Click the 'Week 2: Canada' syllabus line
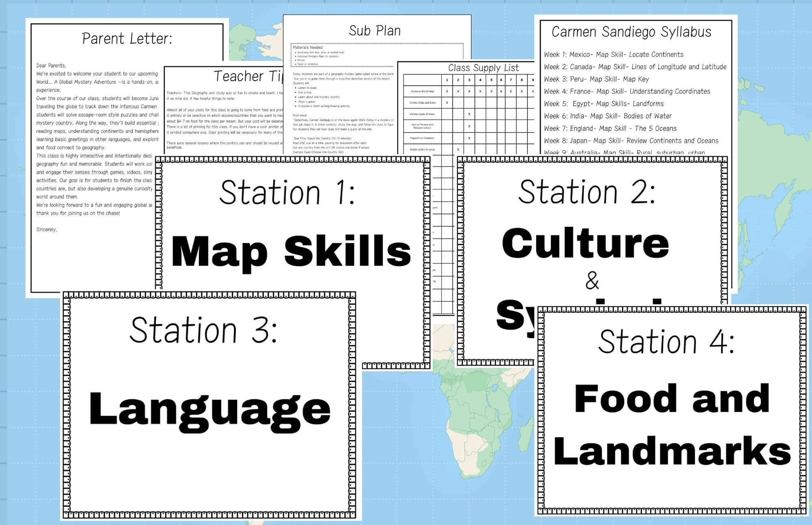 tap(635, 67)
